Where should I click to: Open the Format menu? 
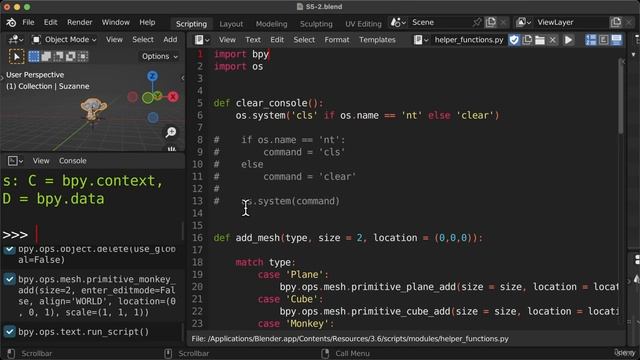[x=337, y=40]
